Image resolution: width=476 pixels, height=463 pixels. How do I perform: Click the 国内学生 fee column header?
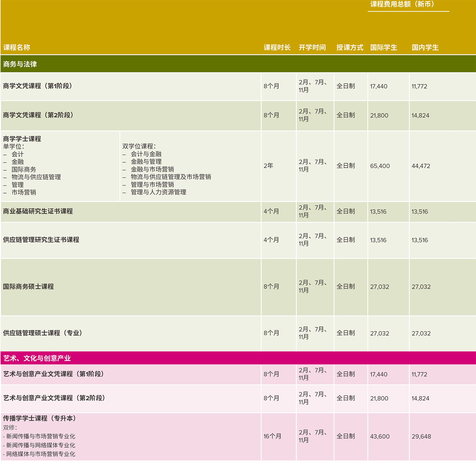coord(425,48)
